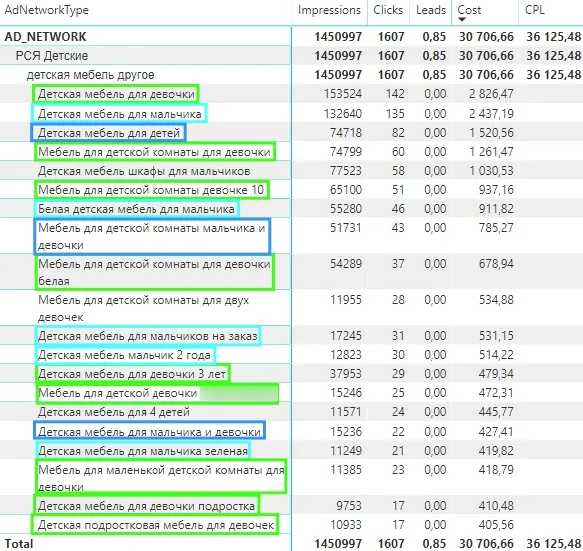This screenshot has width=583, height=551.
Task: Click cost value 2 437,19
Action: click(x=491, y=113)
